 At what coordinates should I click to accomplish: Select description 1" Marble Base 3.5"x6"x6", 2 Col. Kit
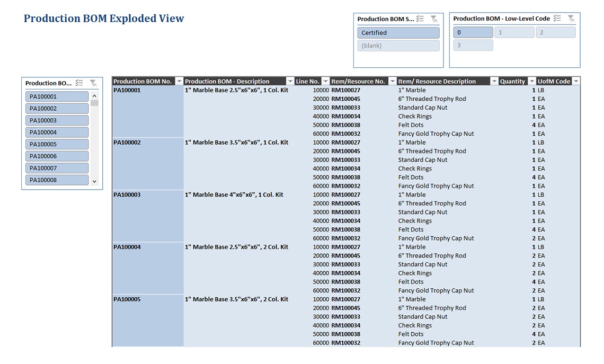pyautogui.click(x=236, y=299)
